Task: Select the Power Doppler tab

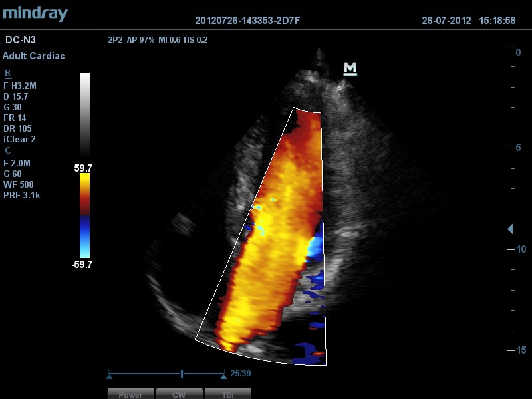Action: pyautogui.click(x=130, y=394)
